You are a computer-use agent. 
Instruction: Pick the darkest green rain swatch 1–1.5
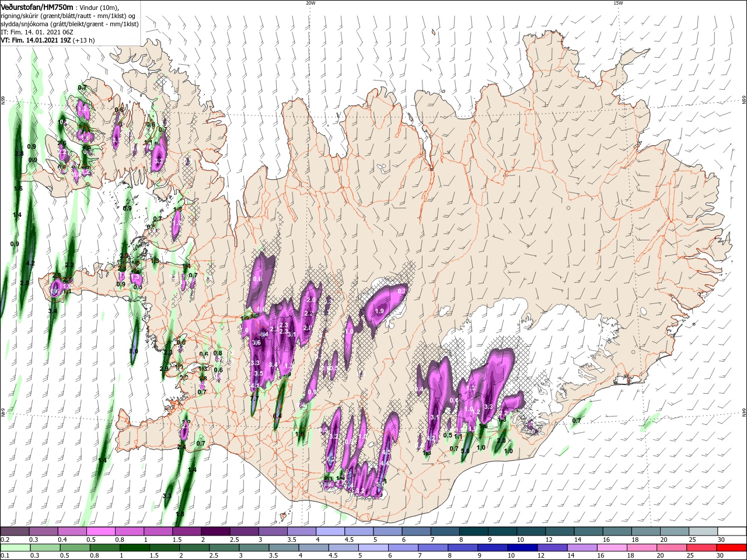pos(134,548)
